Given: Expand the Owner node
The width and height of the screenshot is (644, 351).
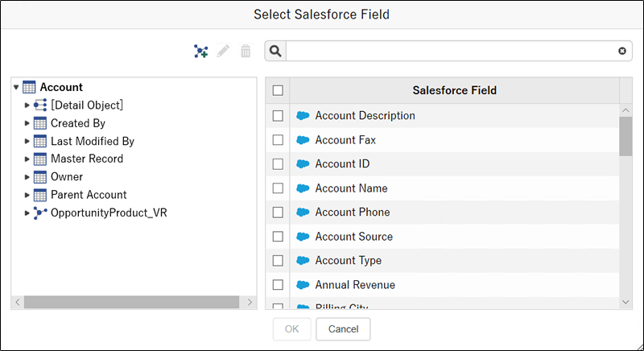Looking at the screenshot, I should pos(27,177).
